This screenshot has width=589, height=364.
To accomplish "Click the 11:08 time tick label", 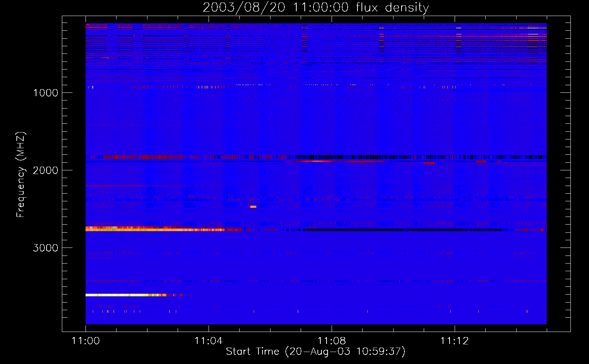I will click(332, 341).
